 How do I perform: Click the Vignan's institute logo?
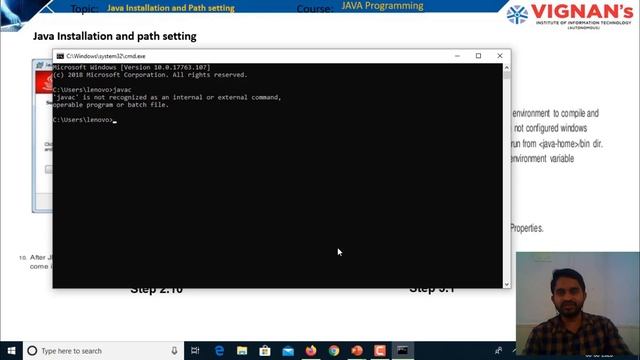[x=570, y=16]
